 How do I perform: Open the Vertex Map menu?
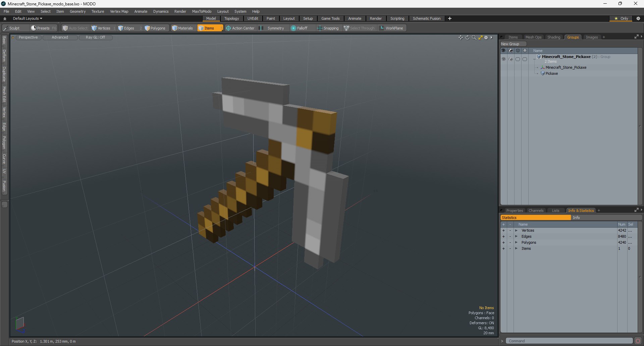[119, 11]
